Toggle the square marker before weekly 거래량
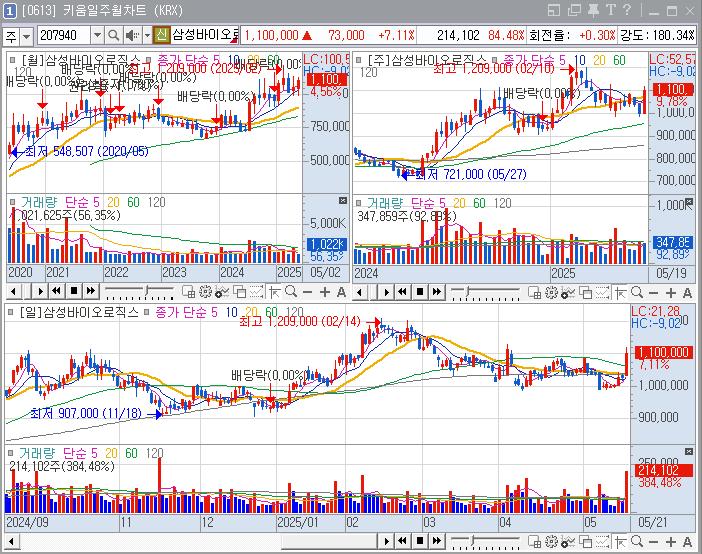 (359, 203)
